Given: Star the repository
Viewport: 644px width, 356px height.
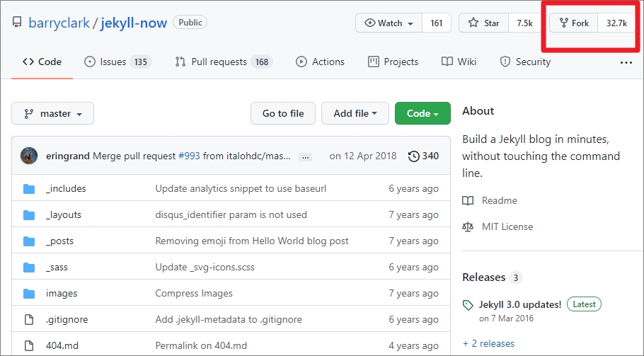Looking at the screenshot, I should point(484,23).
